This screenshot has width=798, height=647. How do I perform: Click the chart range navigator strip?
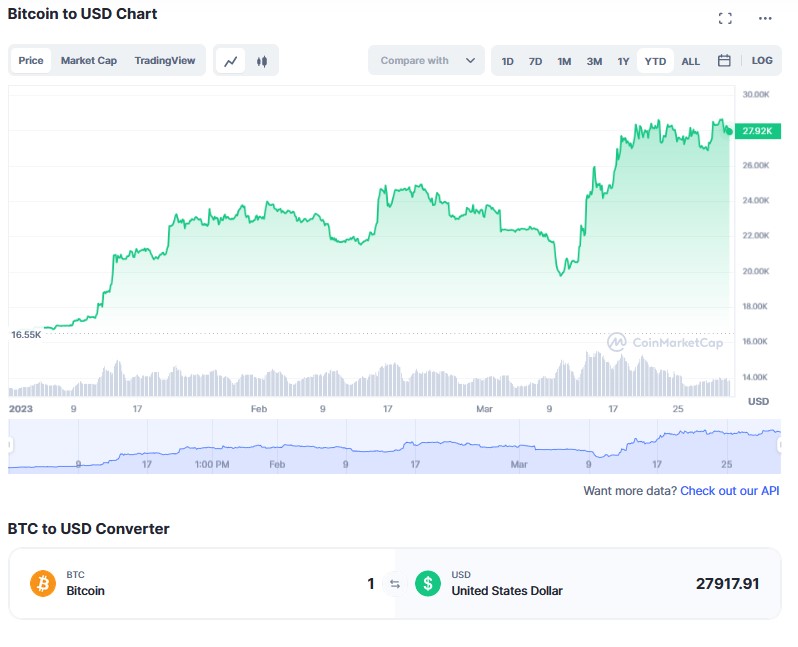pos(394,446)
